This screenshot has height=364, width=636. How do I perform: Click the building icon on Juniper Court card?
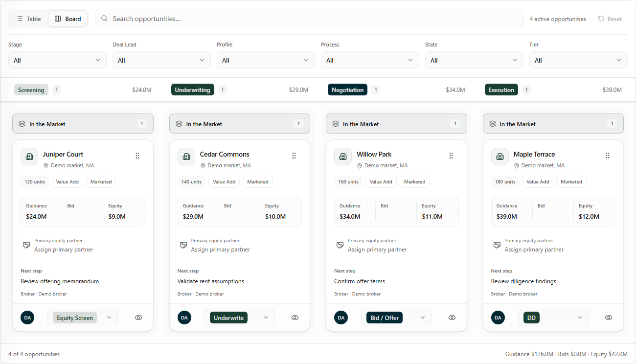pos(29,157)
